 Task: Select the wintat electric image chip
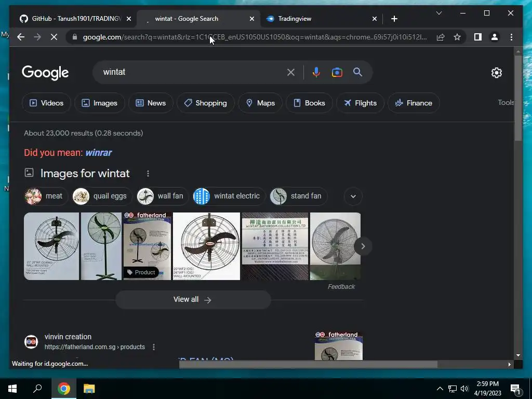[229, 196]
